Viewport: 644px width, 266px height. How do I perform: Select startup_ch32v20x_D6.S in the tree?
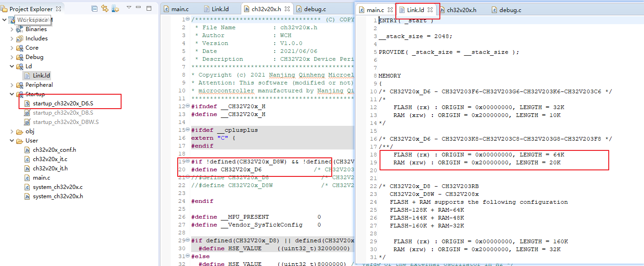(x=63, y=104)
